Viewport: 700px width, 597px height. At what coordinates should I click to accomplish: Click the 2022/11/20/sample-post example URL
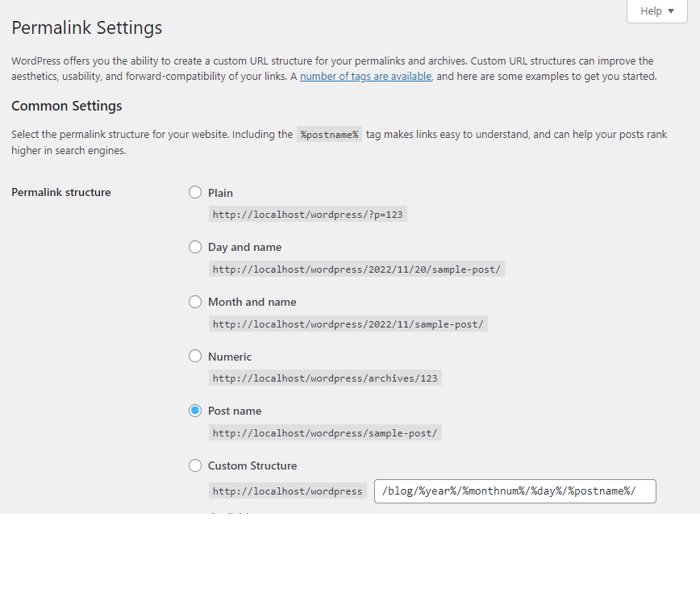point(356,269)
